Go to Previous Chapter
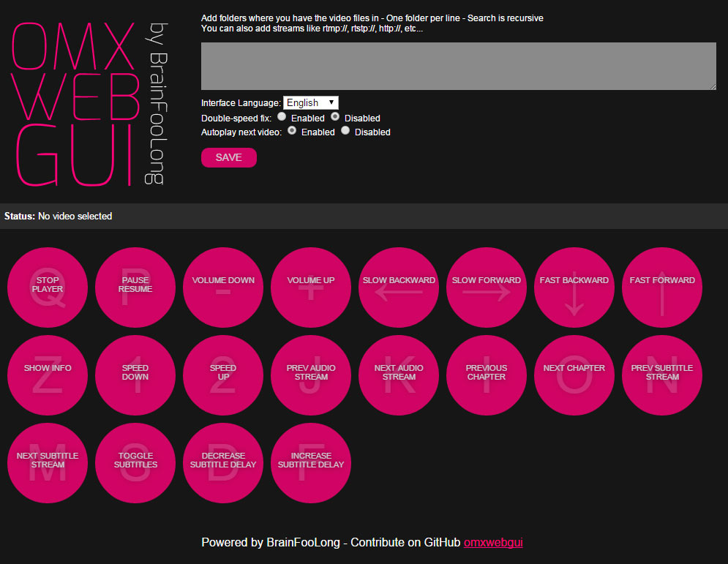 point(486,375)
